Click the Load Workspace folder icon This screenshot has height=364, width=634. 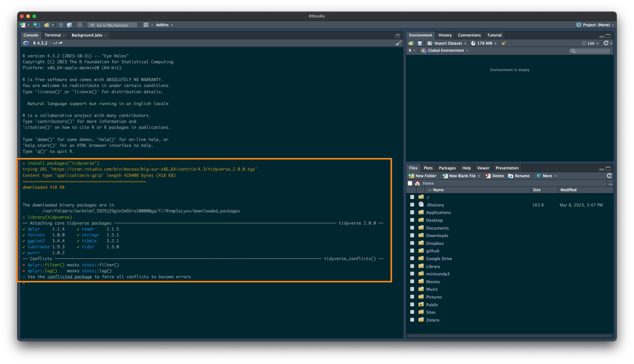[x=411, y=43]
